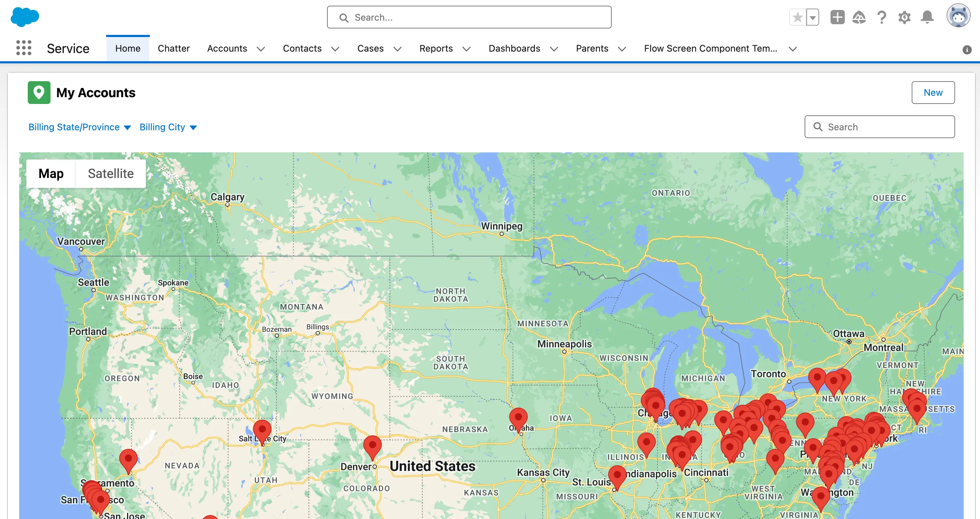Click the New button
This screenshot has width=980, height=519.
pyautogui.click(x=933, y=92)
